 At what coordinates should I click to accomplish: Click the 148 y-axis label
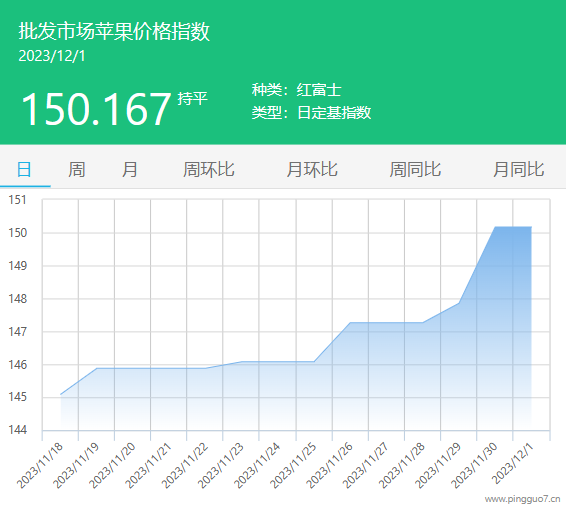18,299
